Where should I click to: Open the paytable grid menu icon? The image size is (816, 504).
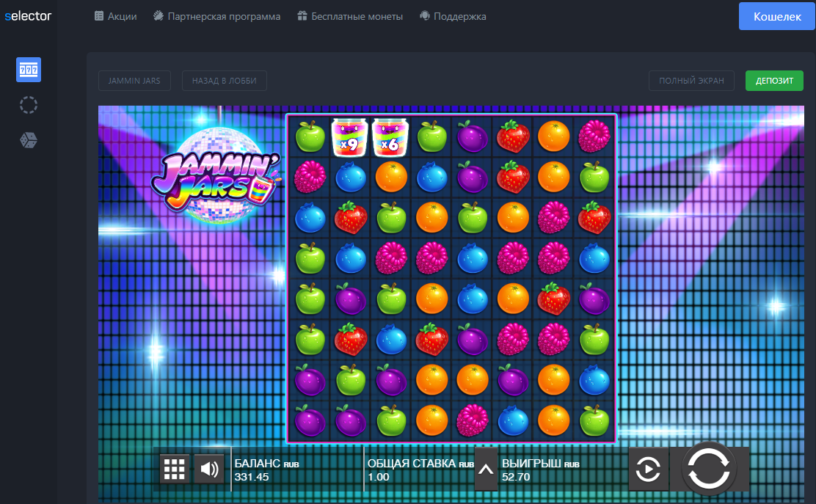point(174,468)
